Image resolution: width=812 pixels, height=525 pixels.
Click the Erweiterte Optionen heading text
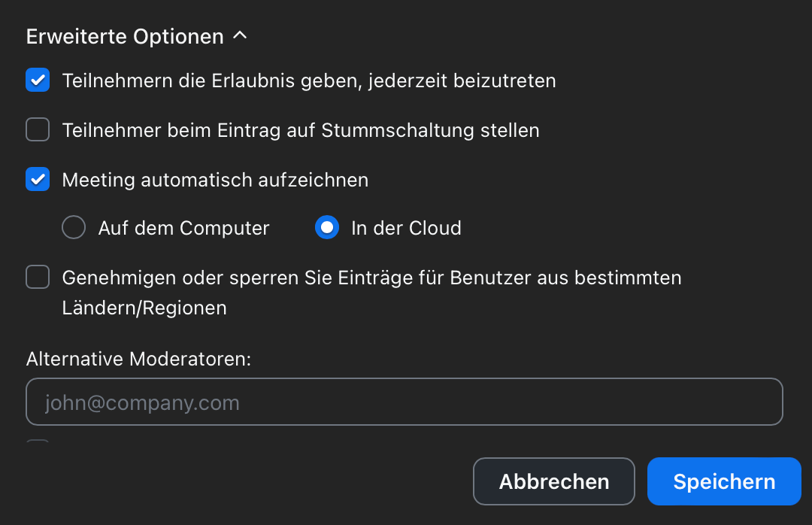(x=125, y=37)
